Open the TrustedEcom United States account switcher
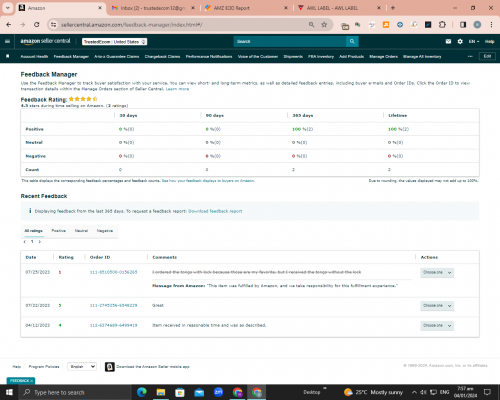 [115, 42]
